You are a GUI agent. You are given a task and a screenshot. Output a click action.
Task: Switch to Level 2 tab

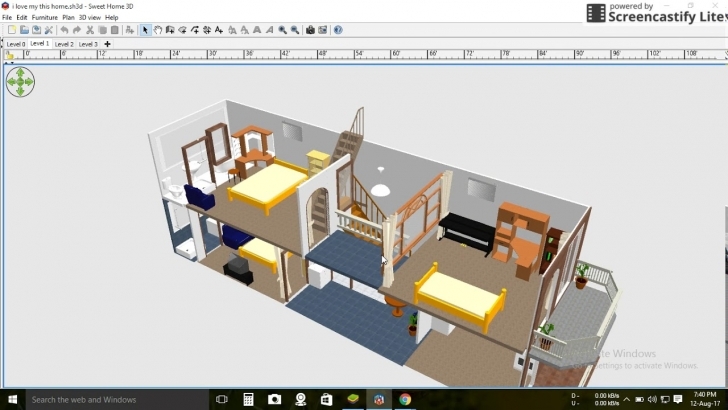tap(64, 44)
